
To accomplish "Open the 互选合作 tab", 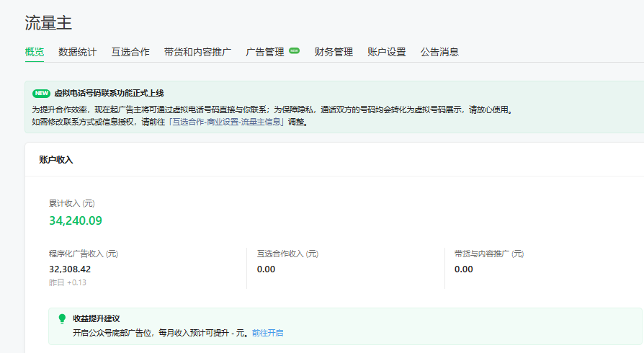I will tap(130, 52).
